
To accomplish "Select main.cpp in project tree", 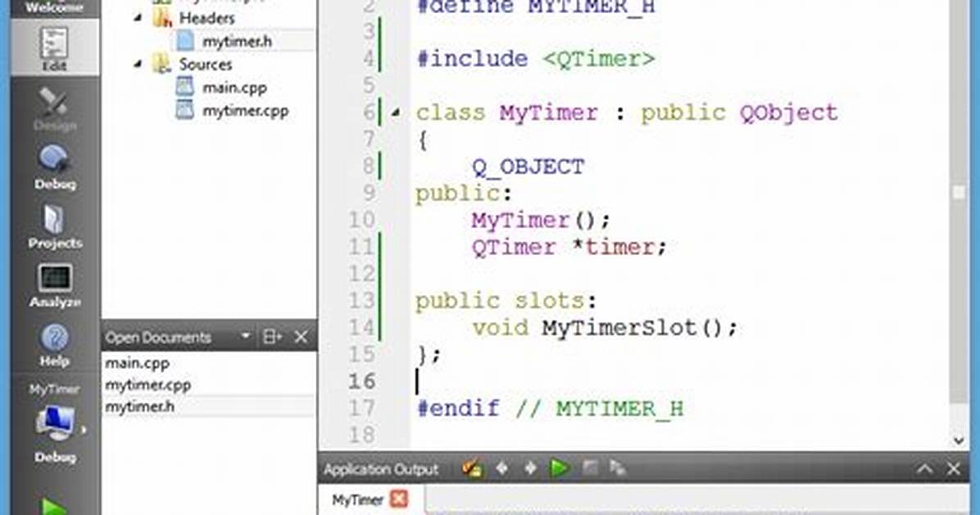I will (234, 88).
